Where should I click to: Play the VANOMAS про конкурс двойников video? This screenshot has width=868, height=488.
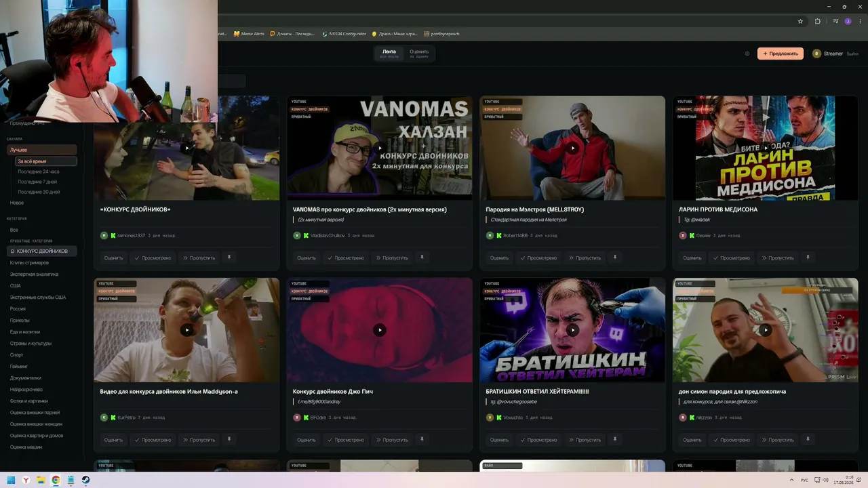coord(380,148)
